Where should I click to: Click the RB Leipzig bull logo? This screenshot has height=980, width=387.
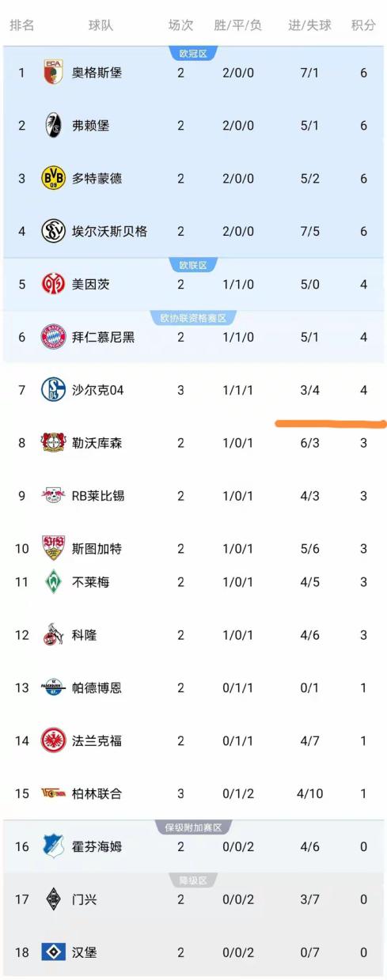54,496
